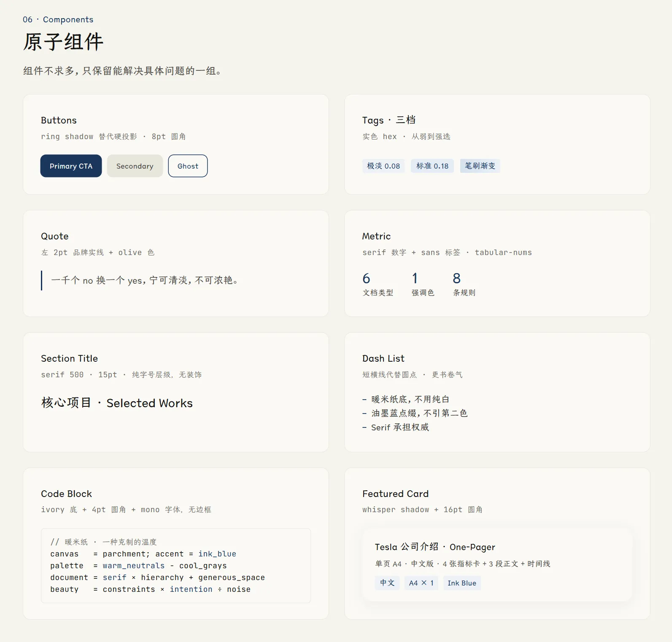
Task: Click the 06 · Components section label
Action: (x=58, y=19)
